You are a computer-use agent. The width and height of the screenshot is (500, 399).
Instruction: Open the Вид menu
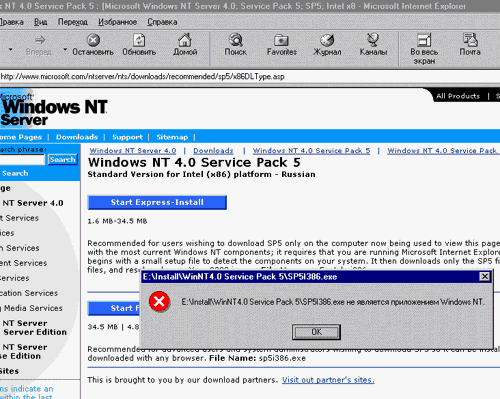[x=40, y=22]
